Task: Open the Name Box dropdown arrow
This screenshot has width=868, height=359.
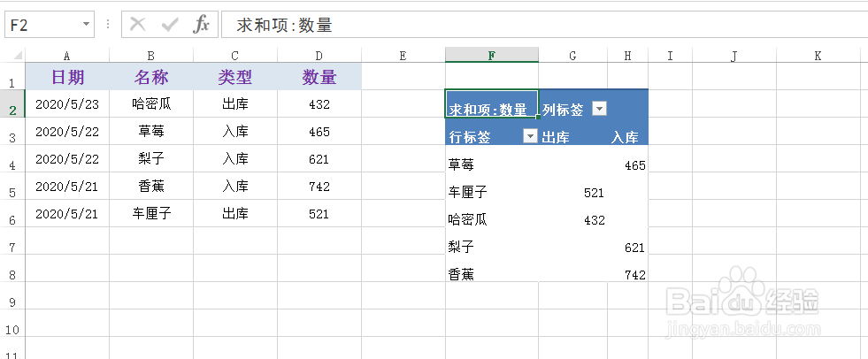Action: [x=86, y=25]
